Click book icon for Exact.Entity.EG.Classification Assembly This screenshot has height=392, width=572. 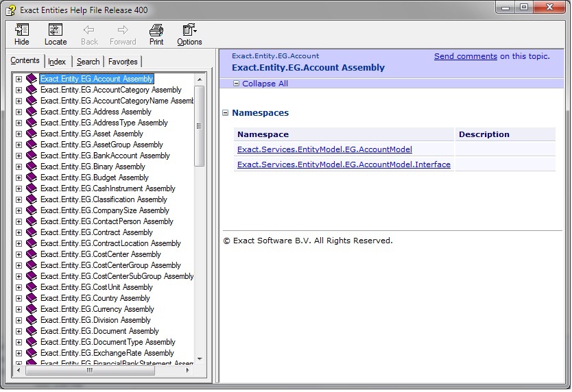[32, 199]
